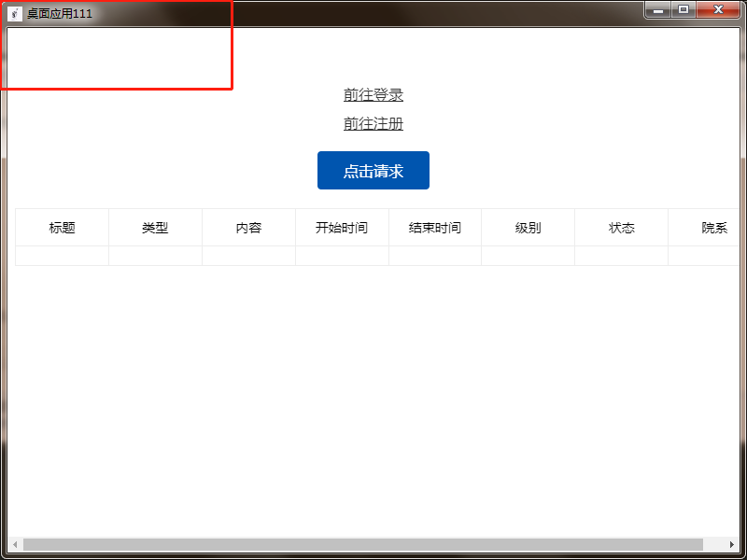Image resolution: width=747 pixels, height=560 pixels.
Task: Click the 院系 column header
Action: click(x=704, y=228)
